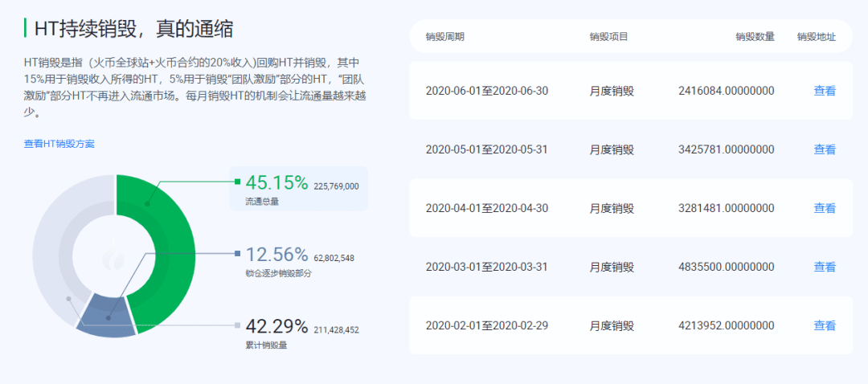Click the amount 3281481.00000000

(x=727, y=208)
